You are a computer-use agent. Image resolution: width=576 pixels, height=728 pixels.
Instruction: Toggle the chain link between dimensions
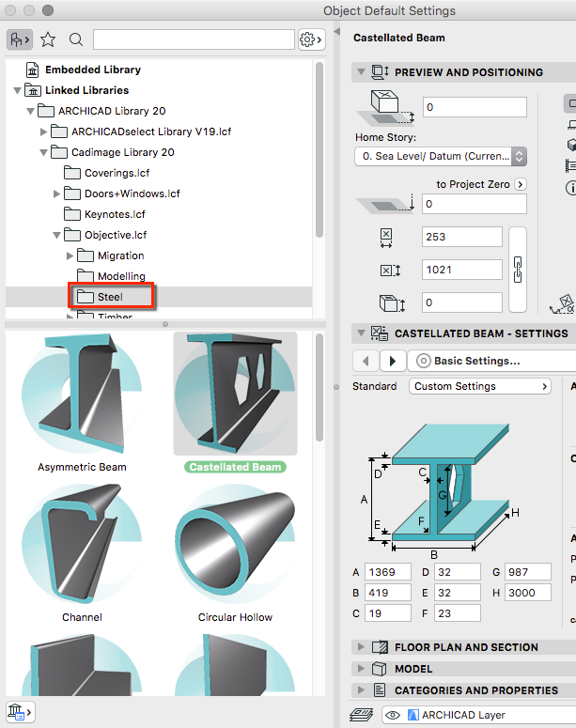point(515,270)
